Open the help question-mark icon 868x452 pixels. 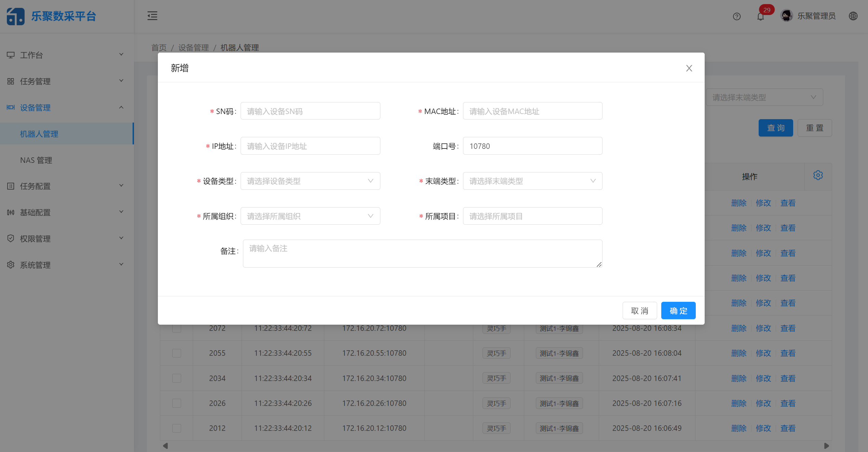[737, 16]
